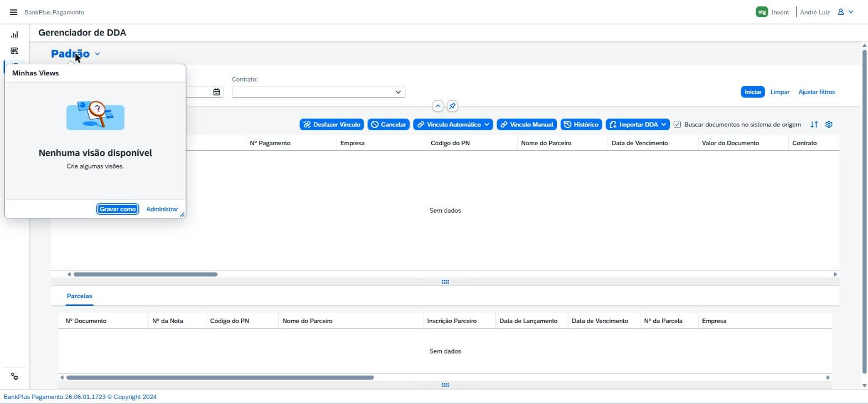Open table sort order icon
Screen dimensions: 868x404
(814, 125)
